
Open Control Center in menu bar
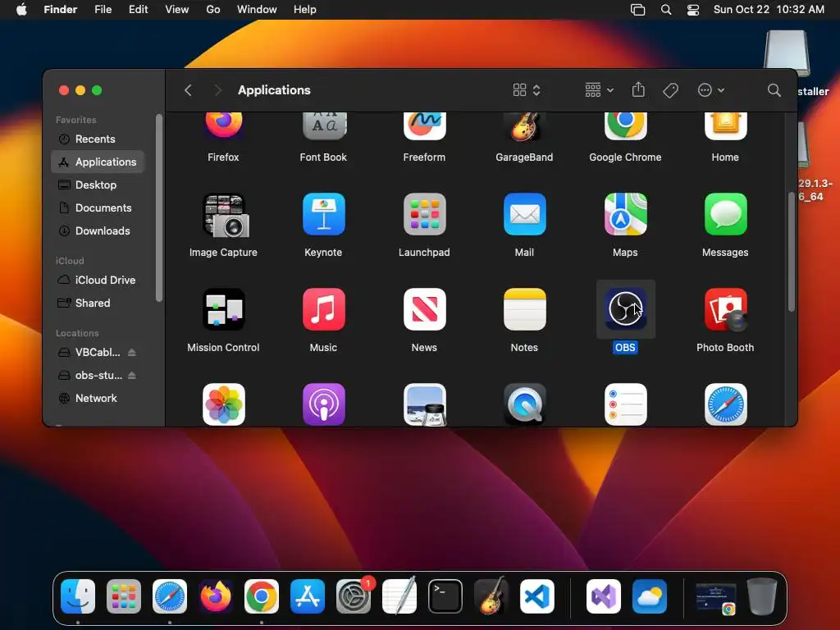tap(693, 10)
